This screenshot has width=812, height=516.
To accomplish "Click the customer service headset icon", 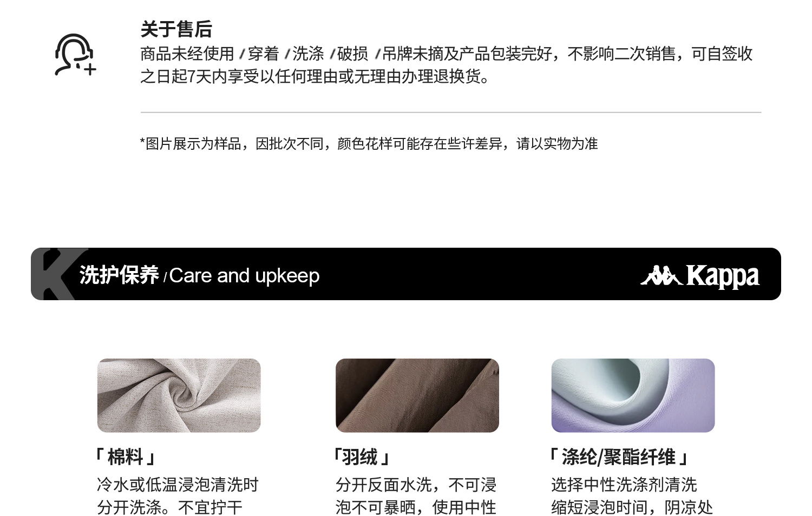I will 75,55.
